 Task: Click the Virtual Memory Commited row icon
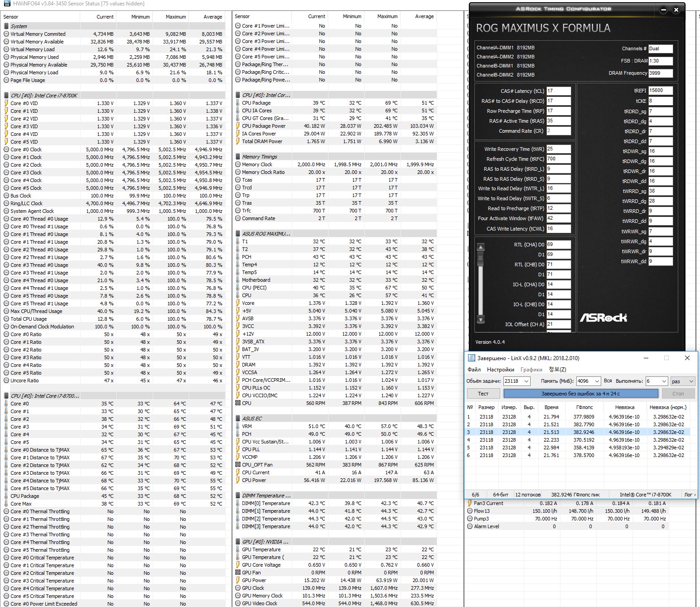click(6, 34)
